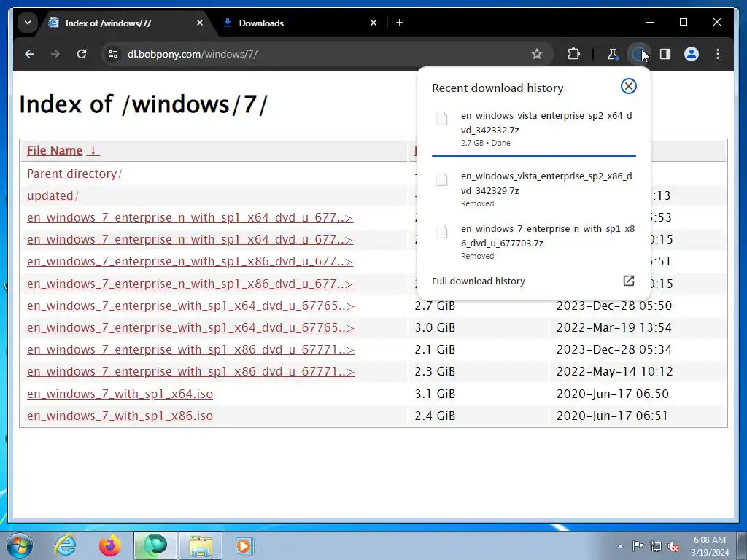Open the updated/ folder link
Screen dimensions: 747x560
[x=53, y=195]
